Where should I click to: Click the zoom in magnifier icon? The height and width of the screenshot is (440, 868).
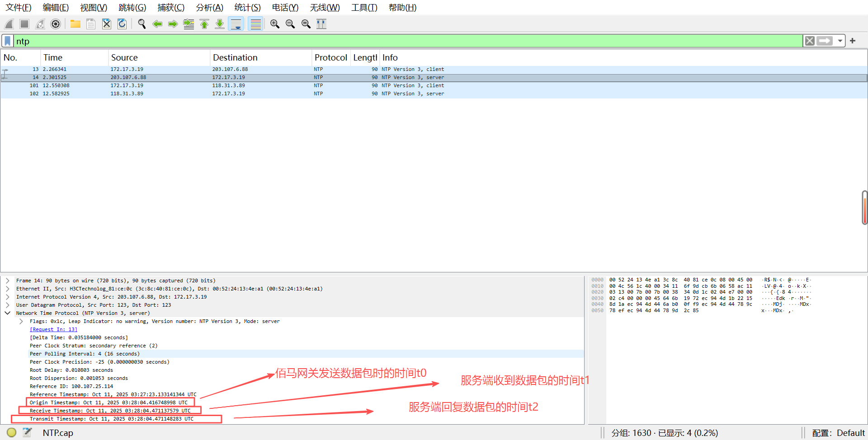pyautogui.click(x=274, y=24)
